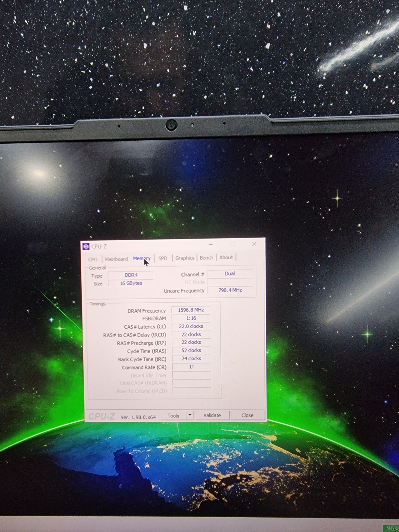Click the CPU-Z title bar icon
Viewport: 399px width, 532px height.
click(x=86, y=247)
